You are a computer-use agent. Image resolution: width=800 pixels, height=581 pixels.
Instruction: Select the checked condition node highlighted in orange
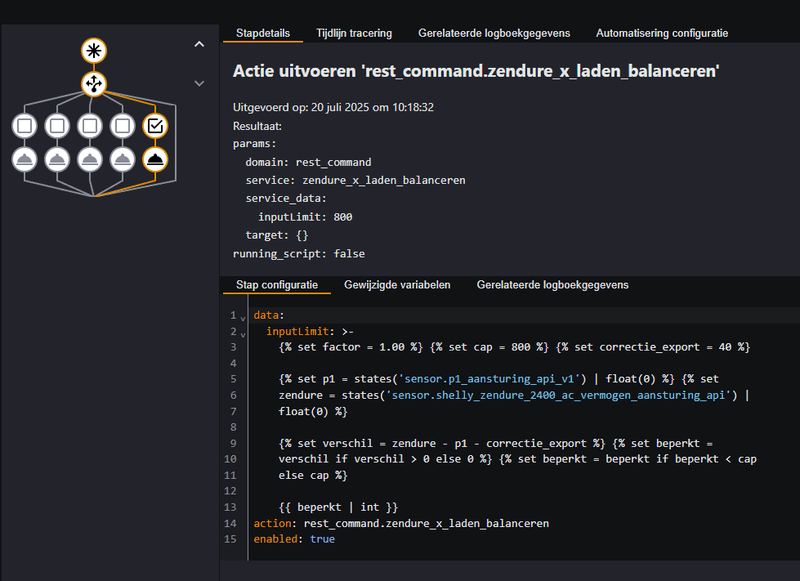click(155, 126)
